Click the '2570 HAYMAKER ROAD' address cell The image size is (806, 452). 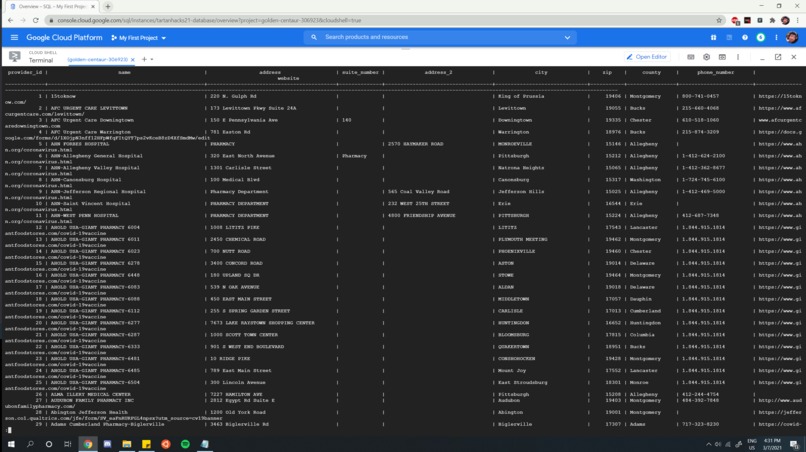tap(415, 144)
